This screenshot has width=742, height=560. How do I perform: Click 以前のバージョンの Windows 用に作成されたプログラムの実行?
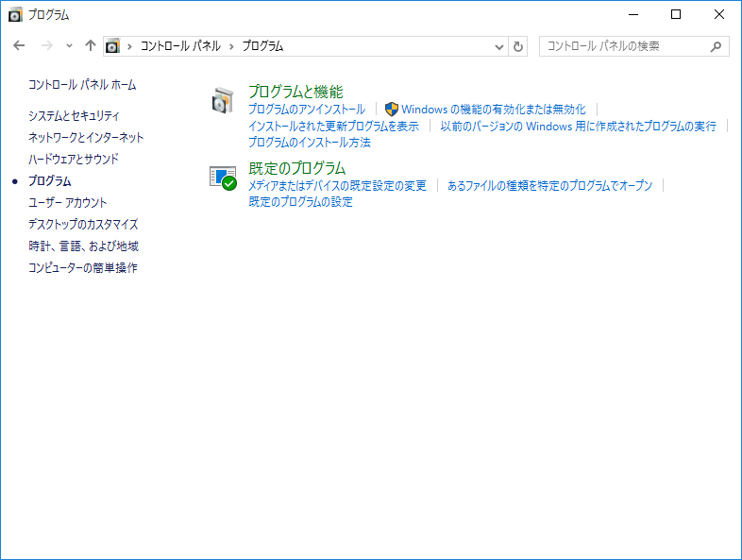point(579,127)
